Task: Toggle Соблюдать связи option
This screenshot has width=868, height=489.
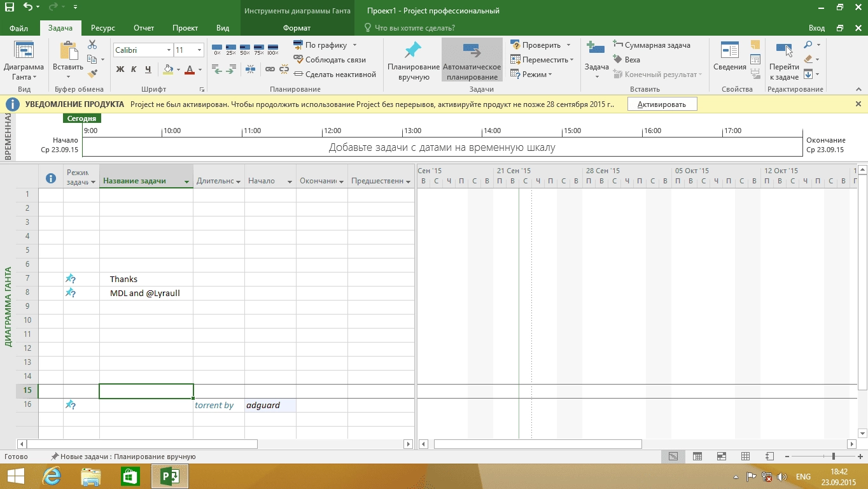Action: coord(330,59)
